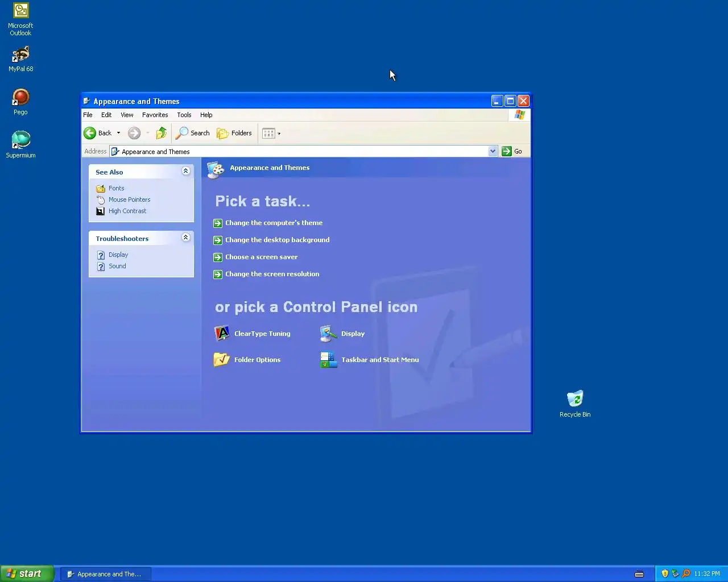The width and height of the screenshot is (728, 582).
Task: Collapse the Troubleshooters panel
Action: coord(185,238)
